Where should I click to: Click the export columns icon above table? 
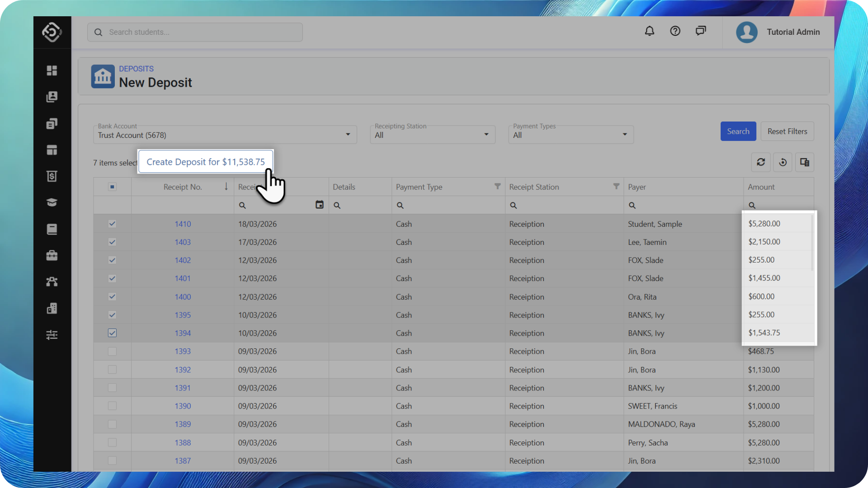(805, 162)
